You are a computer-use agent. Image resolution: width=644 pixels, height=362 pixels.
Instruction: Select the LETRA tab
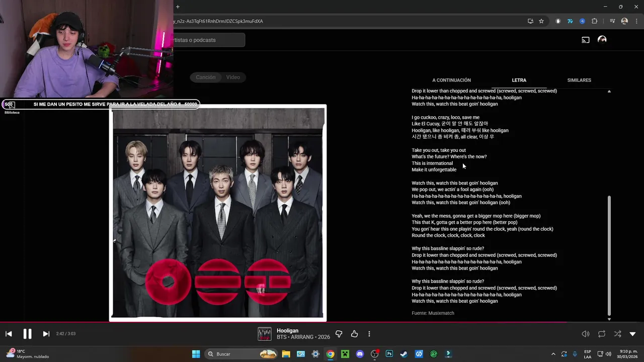(519, 80)
